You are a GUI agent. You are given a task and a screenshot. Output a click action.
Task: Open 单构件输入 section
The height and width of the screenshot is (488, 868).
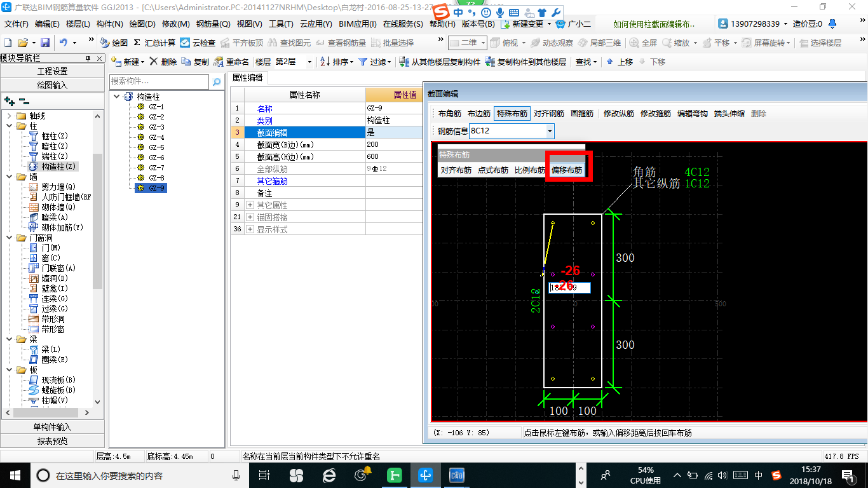pyautogui.click(x=52, y=427)
